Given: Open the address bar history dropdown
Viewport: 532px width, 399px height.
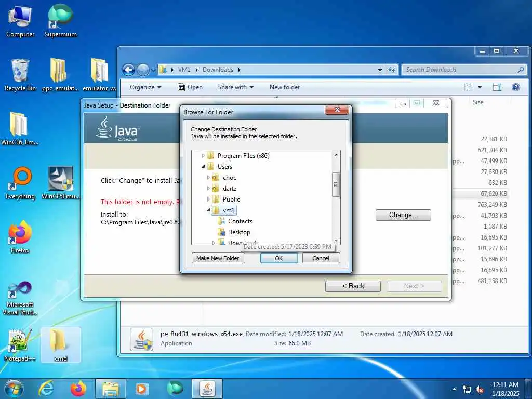Looking at the screenshot, I should [380, 70].
